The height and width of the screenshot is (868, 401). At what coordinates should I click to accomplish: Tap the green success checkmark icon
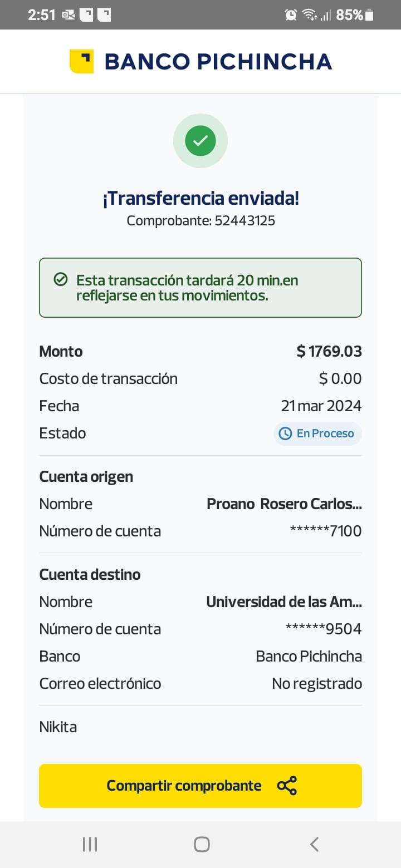pyautogui.click(x=200, y=141)
